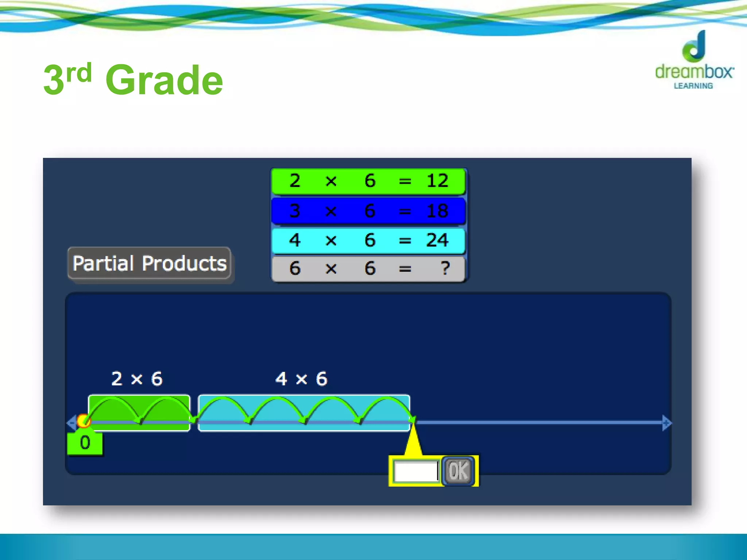747x560 pixels.
Task: Click the left arrow of number line
Action: pos(71,423)
